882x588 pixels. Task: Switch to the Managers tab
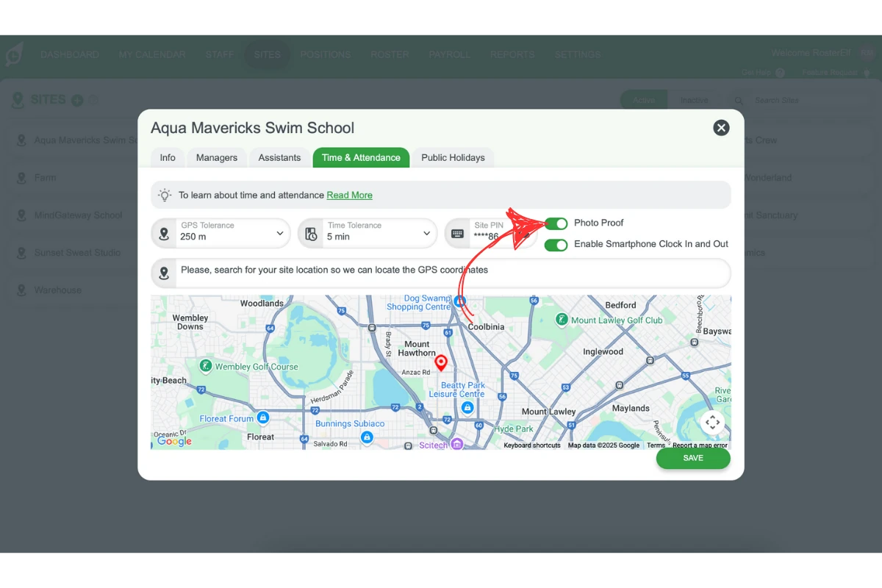point(217,157)
